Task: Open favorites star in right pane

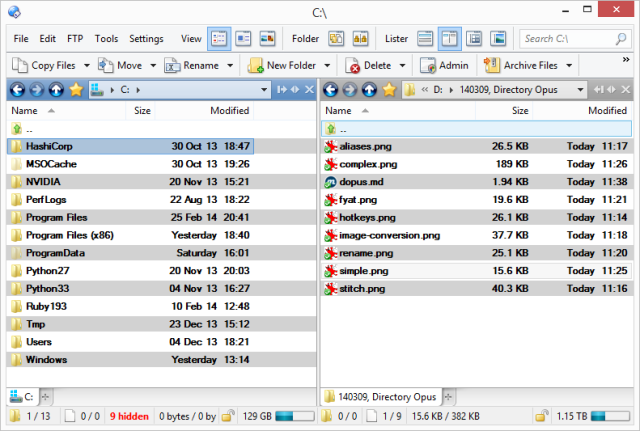Action: tap(389, 90)
